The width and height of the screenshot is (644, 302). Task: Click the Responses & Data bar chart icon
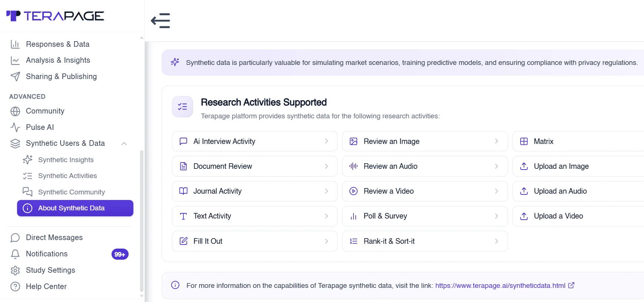(x=15, y=45)
